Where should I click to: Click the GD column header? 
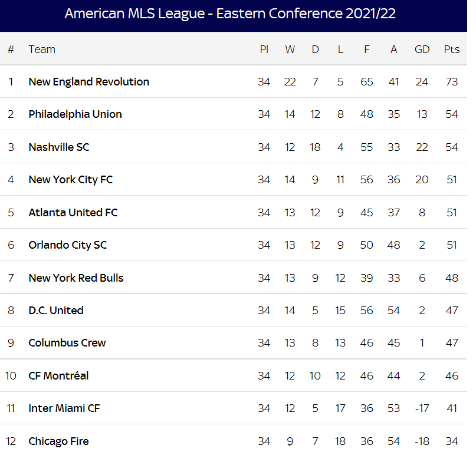(x=422, y=50)
